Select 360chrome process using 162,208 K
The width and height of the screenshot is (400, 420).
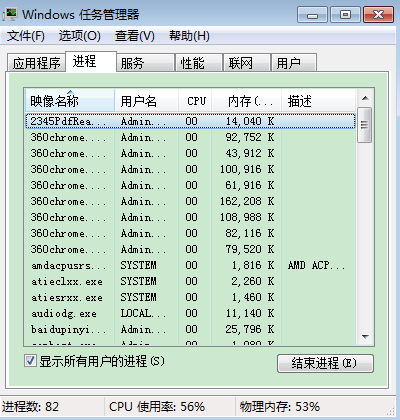[190, 201]
